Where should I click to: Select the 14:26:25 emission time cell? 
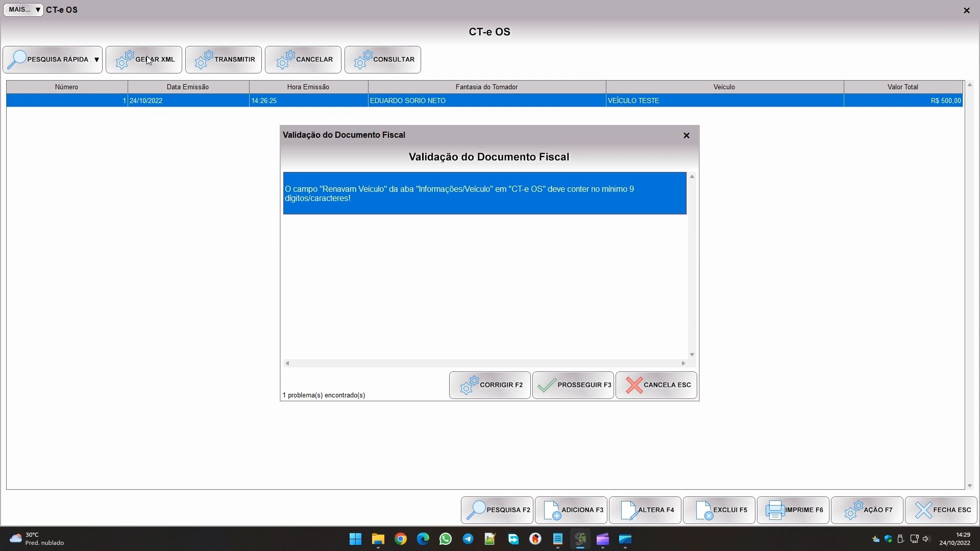pos(309,101)
